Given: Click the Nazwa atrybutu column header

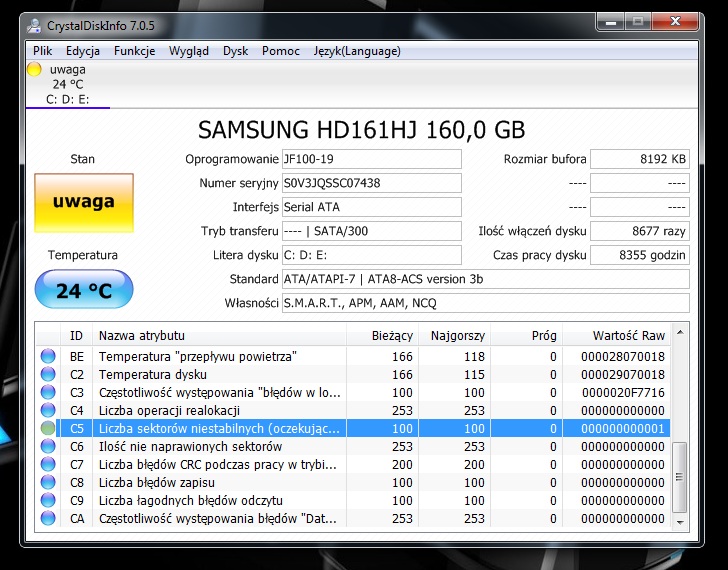Looking at the screenshot, I should coord(219,336).
